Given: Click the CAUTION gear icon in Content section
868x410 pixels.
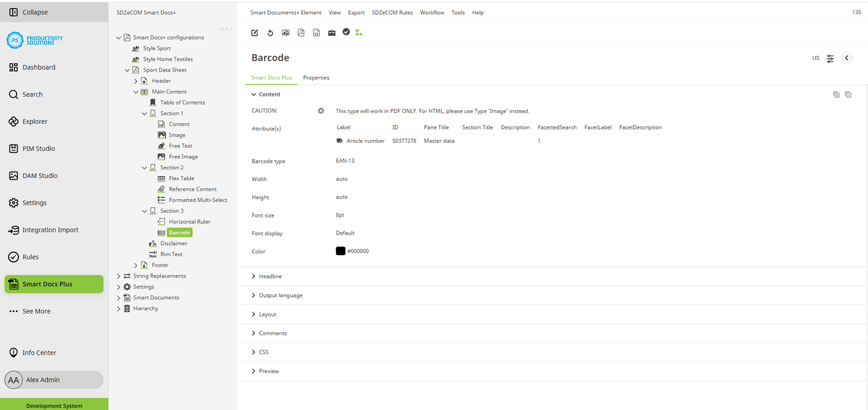Looking at the screenshot, I should point(321,111).
